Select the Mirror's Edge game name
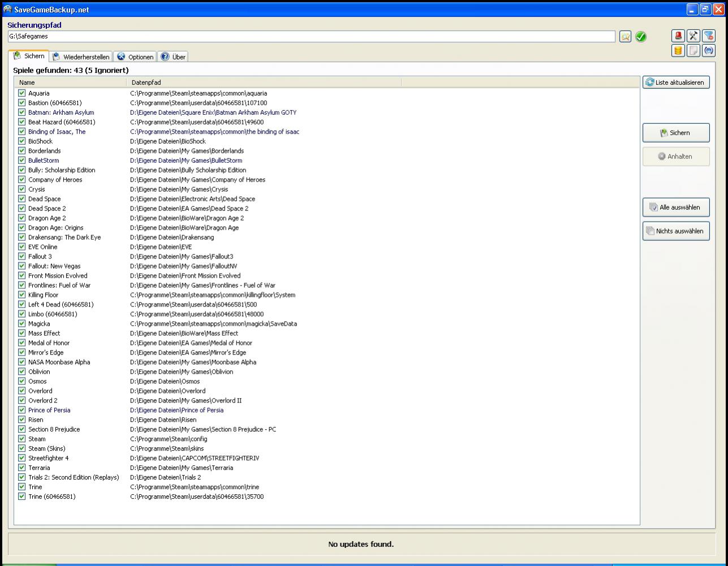This screenshot has width=728, height=566. [46, 353]
